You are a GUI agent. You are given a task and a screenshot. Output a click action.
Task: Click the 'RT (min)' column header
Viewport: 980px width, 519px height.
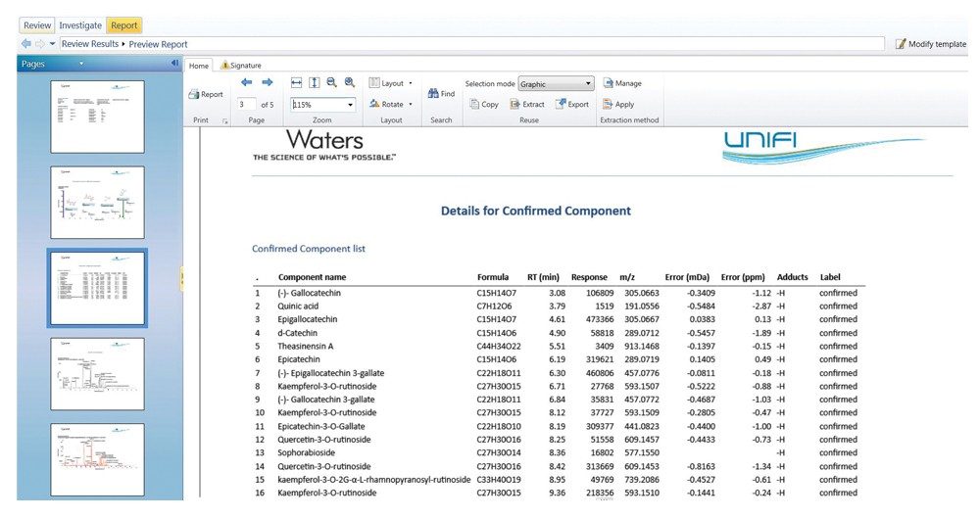point(543,277)
